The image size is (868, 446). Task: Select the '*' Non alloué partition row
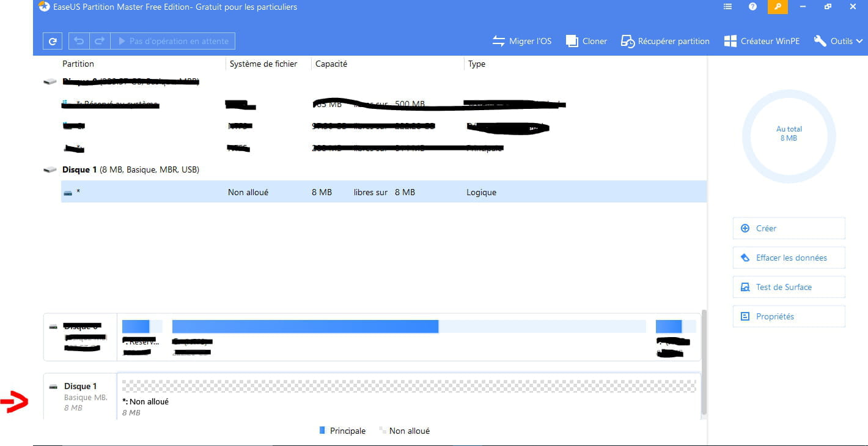pos(384,192)
